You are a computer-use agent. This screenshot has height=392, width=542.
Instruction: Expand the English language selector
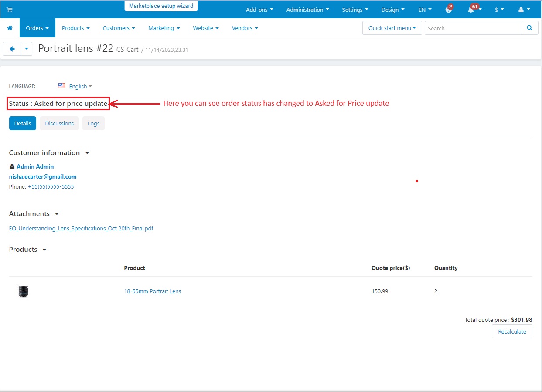click(75, 86)
